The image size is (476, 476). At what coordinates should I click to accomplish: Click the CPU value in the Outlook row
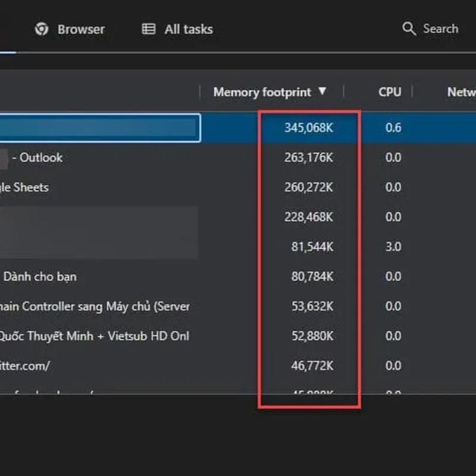(x=393, y=158)
